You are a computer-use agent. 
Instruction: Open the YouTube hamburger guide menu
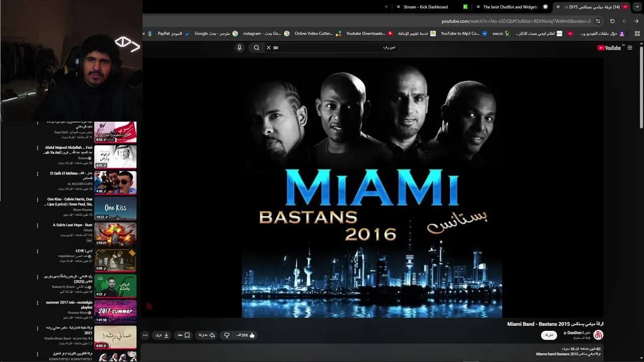(x=630, y=48)
